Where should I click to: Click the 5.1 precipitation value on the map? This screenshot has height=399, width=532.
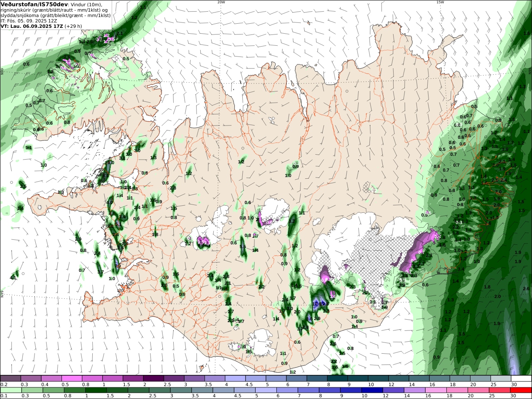(118, 224)
